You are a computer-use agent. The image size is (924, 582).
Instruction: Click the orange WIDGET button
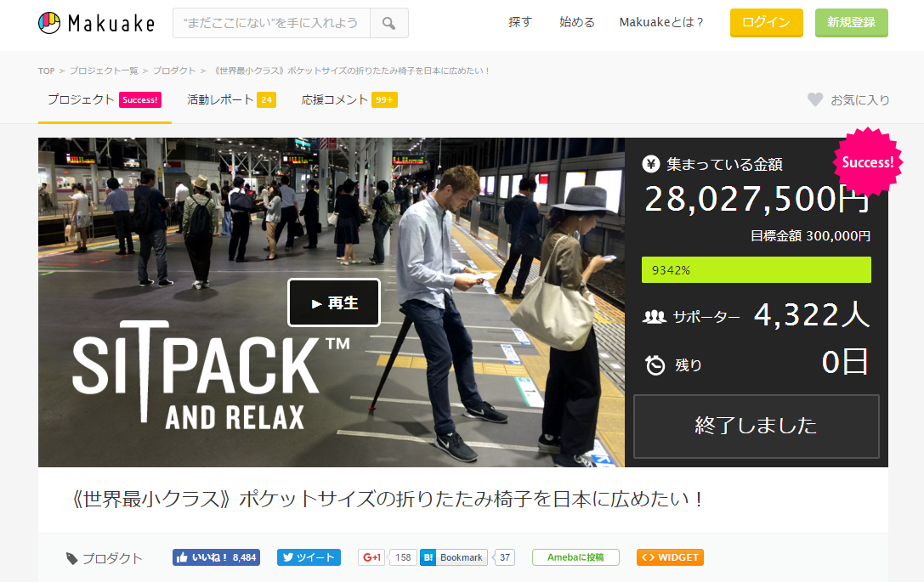tap(670, 557)
